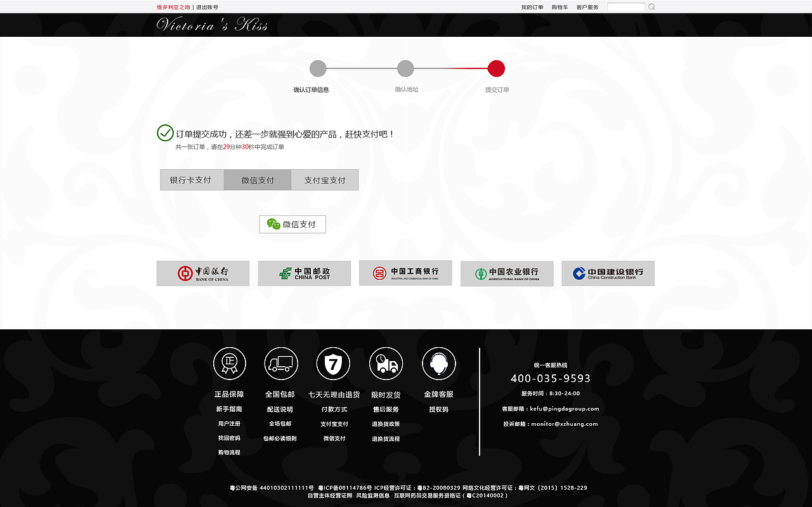Open 付款方式 footer link
Image resolution: width=812 pixels, height=507 pixels.
pyautogui.click(x=334, y=409)
